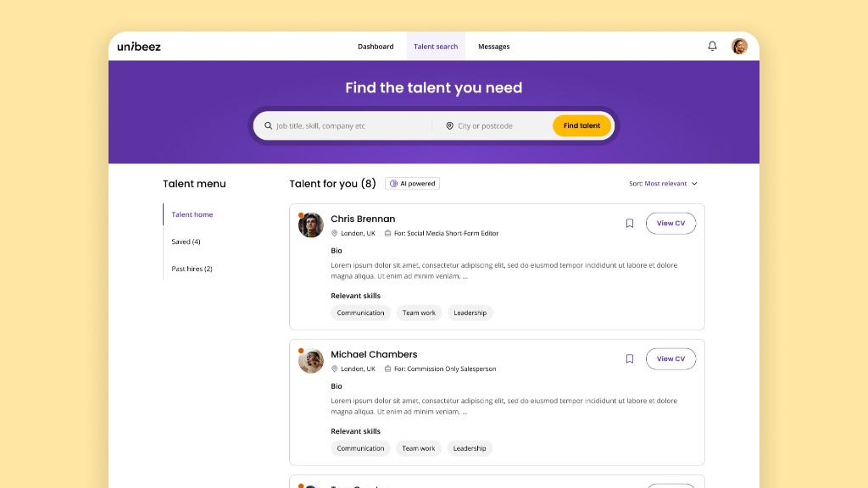This screenshot has width=868, height=488.
Task: Click 'For: Commission Only Salesperson' text
Action: 445,369
